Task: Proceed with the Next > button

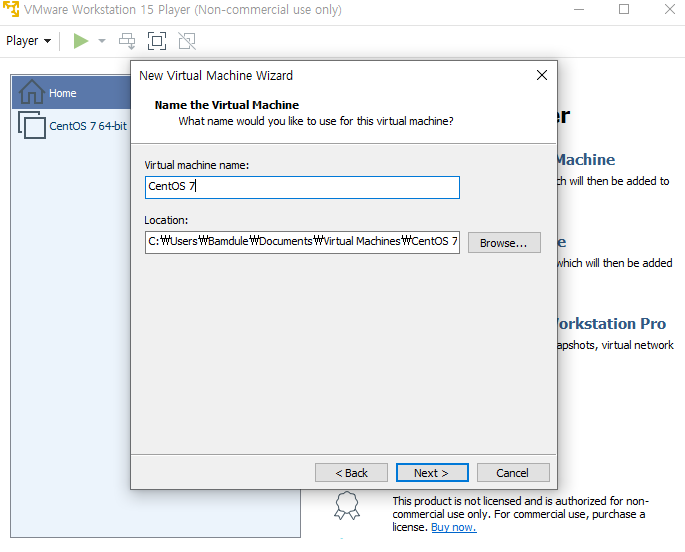Action: pyautogui.click(x=432, y=473)
